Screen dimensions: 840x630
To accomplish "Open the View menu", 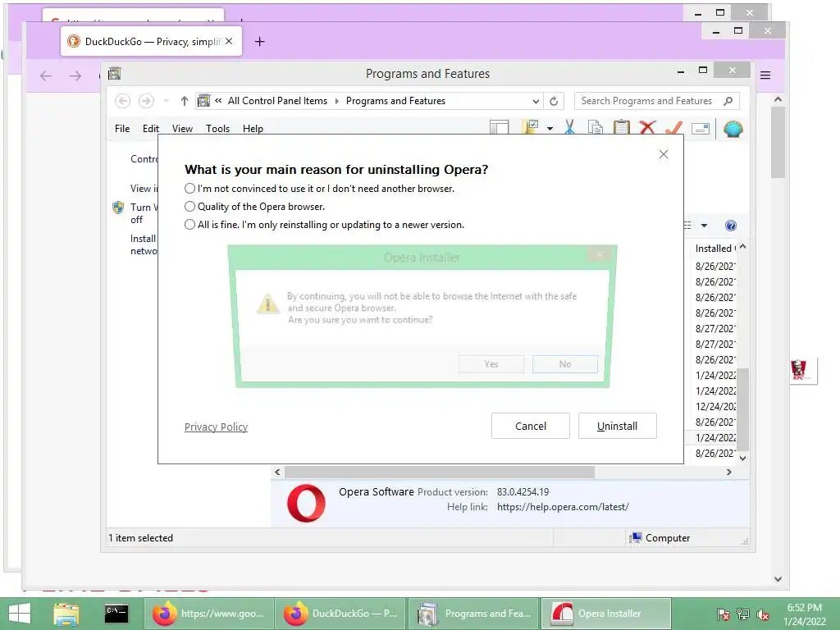I will (182, 129).
